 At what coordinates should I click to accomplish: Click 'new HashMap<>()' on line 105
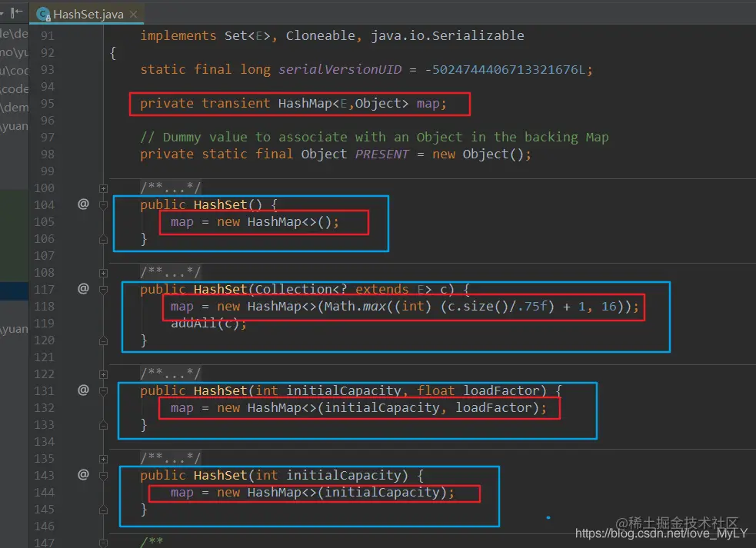275,221
